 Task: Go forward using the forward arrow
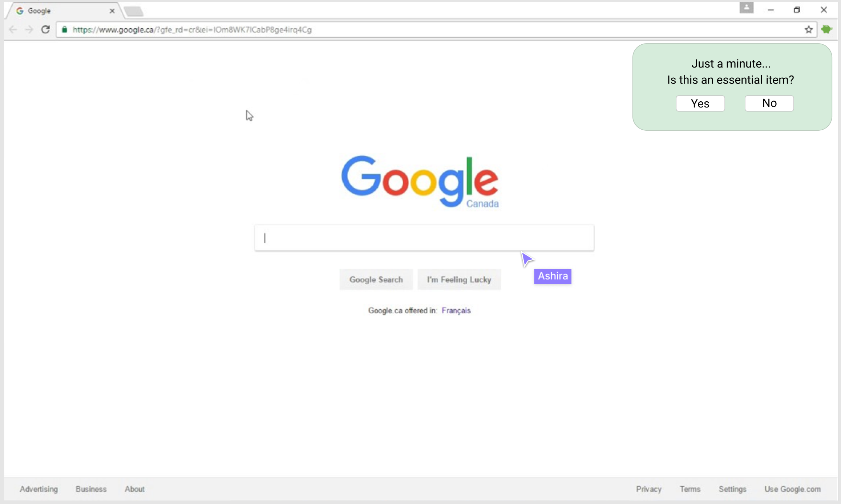coord(29,30)
